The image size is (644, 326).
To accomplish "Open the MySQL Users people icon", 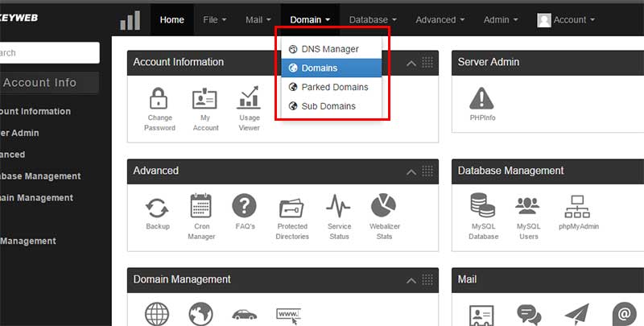I will 527,206.
